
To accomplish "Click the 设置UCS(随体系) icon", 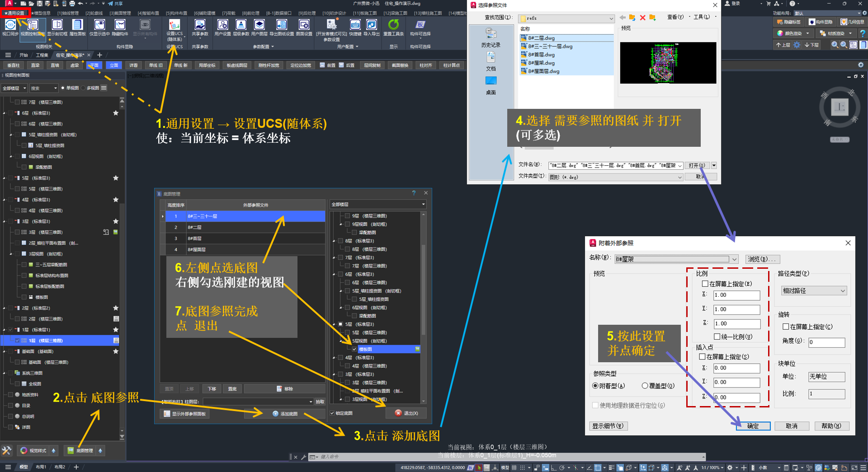I will pos(175,30).
